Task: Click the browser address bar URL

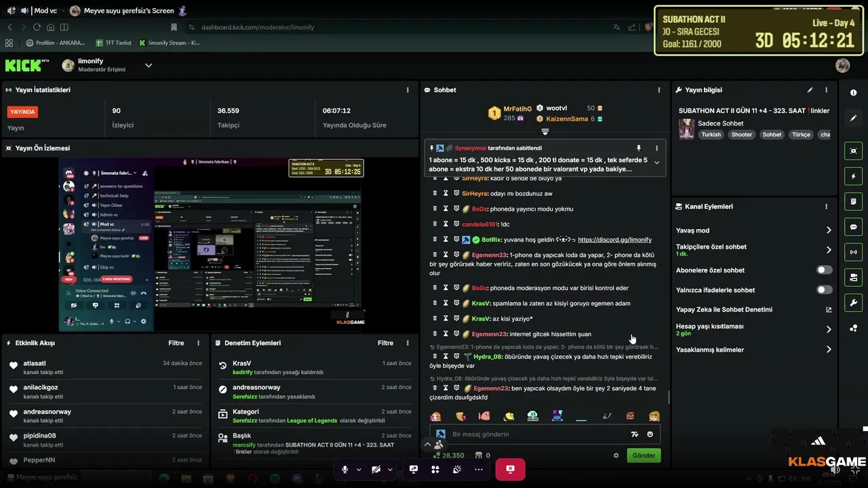Action: coord(258,27)
